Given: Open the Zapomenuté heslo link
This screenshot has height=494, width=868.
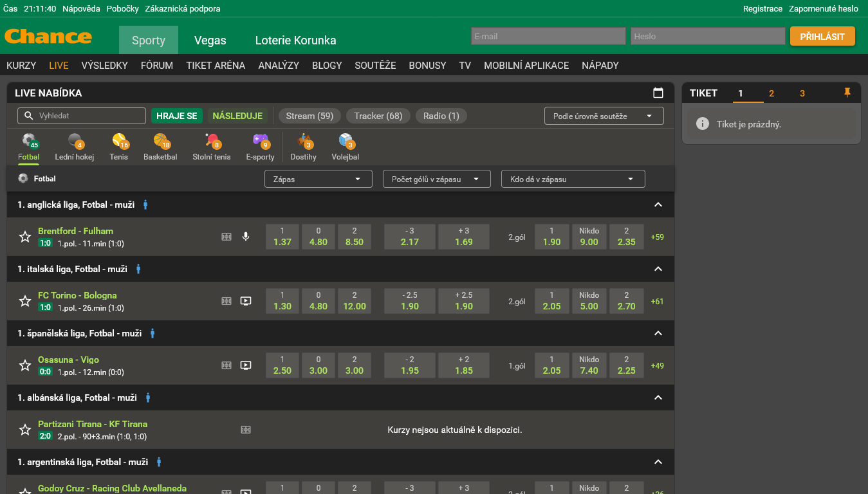Looking at the screenshot, I should pyautogui.click(x=824, y=8).
